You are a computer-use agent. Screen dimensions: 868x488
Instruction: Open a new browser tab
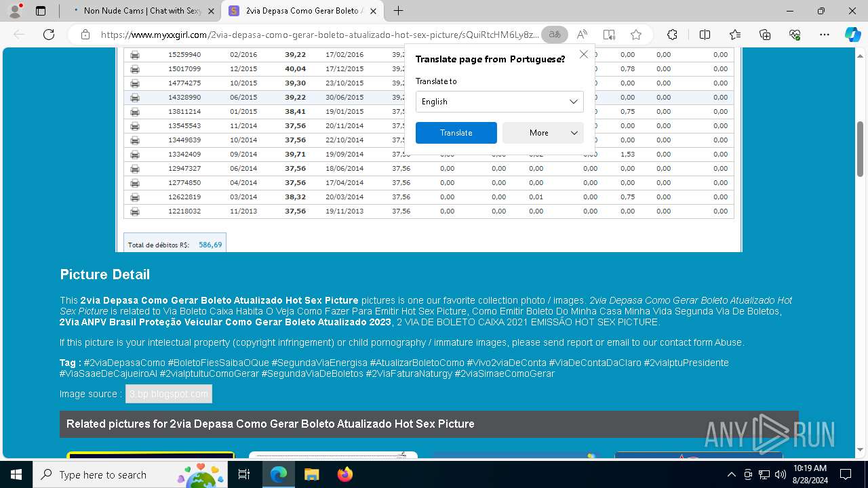tap(399, 11)
